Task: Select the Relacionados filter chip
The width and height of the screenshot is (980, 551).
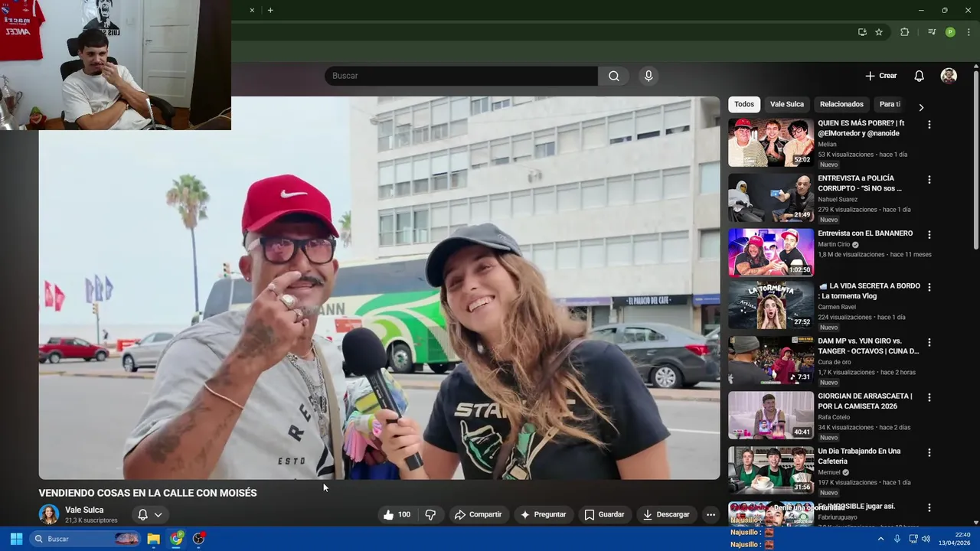Action: [841, 104]
